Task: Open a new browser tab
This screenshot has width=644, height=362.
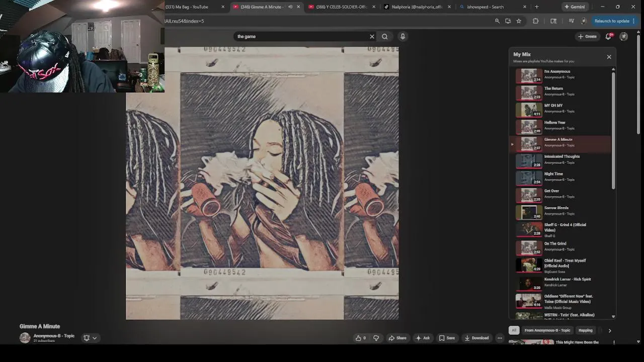Action: [536, 7]
